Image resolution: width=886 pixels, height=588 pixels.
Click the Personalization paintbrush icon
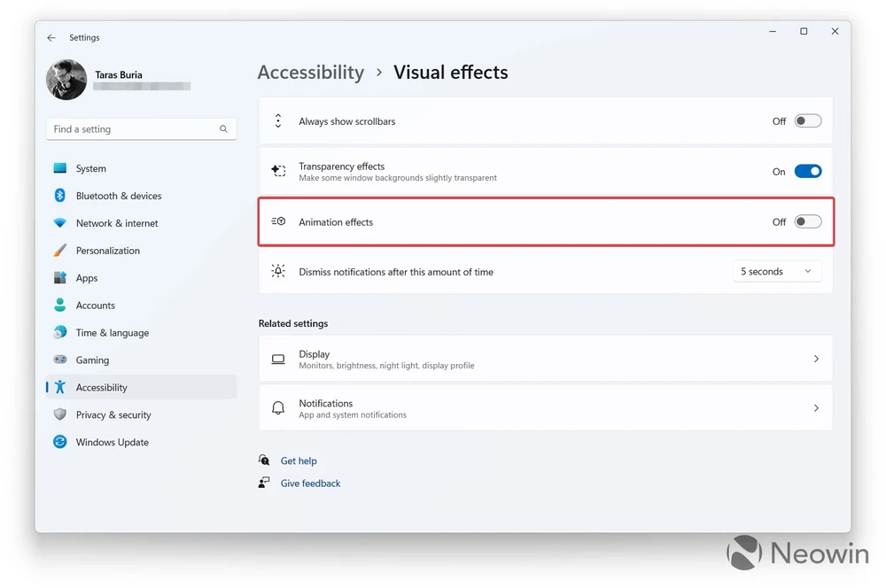[x=60, y=251]
